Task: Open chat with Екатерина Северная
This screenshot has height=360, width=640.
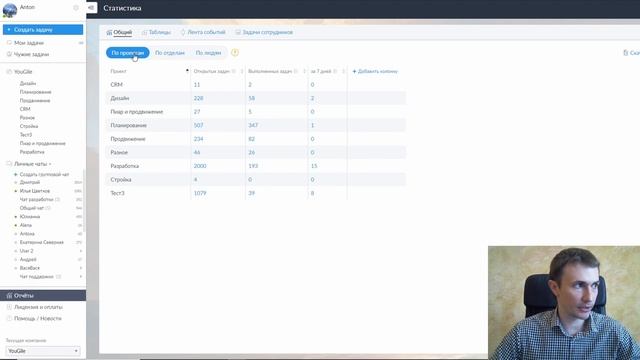Action: [x=42, y=242]
